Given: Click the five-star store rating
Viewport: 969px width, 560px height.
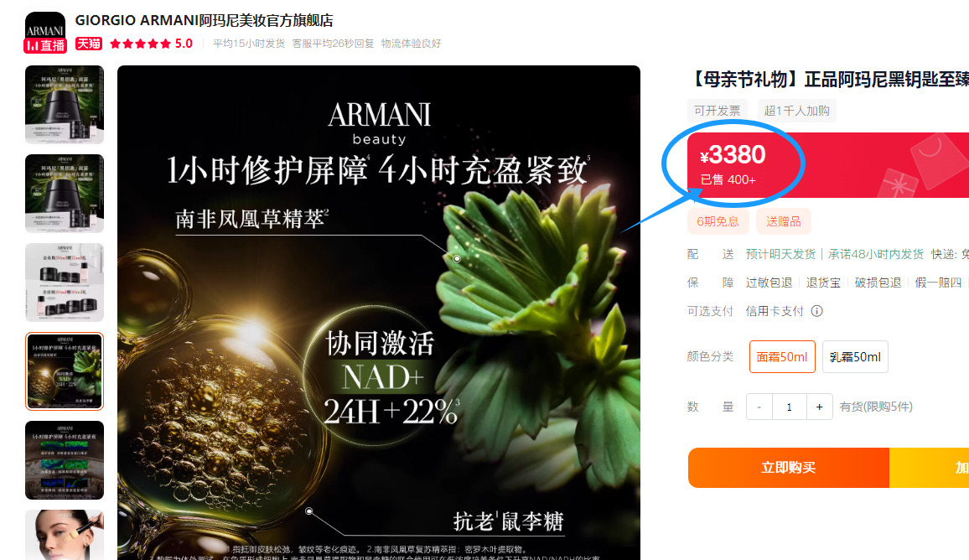Looking at the screenshot, I should (x=140, y=44).
